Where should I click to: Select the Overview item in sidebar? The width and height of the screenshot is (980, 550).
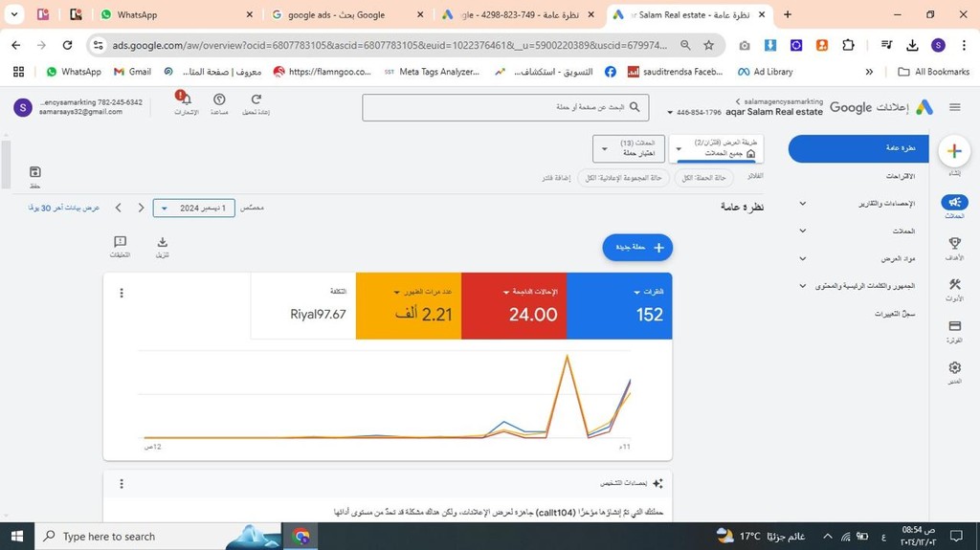[858, 149]
